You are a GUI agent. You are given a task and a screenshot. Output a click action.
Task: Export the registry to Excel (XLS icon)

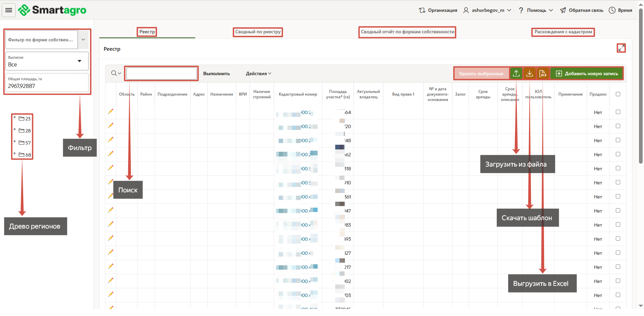tap(543, 73)
